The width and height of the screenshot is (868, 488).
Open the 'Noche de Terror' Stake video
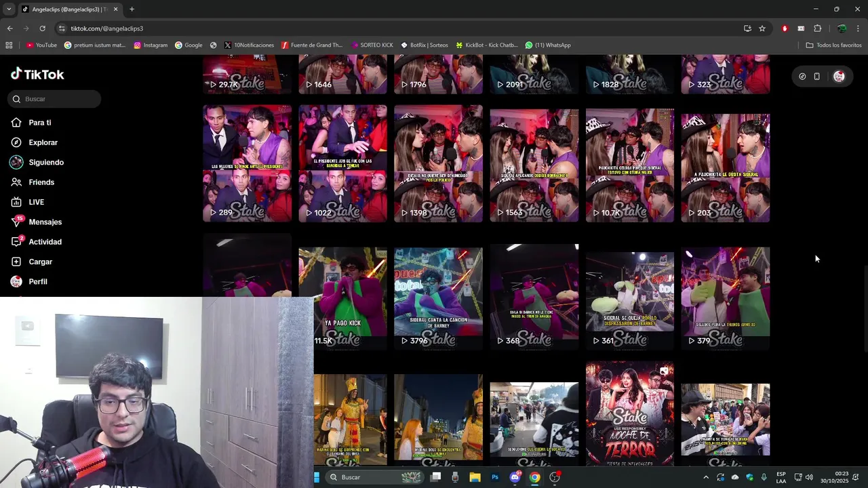pyautogui.click(x=630, y=413)
